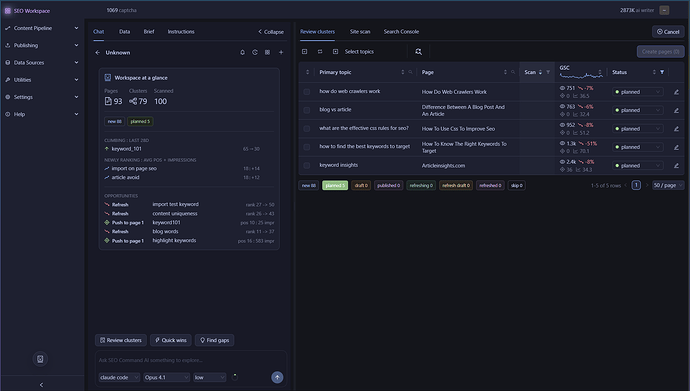Click the search-magnifier icon next to Select topics
Viewport: 690px width, 391px height.
(418, 51)
